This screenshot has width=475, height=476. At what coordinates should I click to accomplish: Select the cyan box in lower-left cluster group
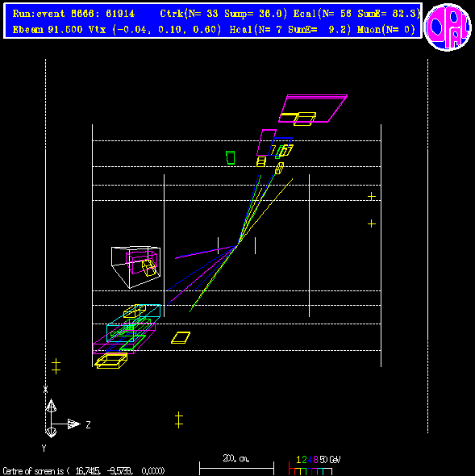pos(134,323)
